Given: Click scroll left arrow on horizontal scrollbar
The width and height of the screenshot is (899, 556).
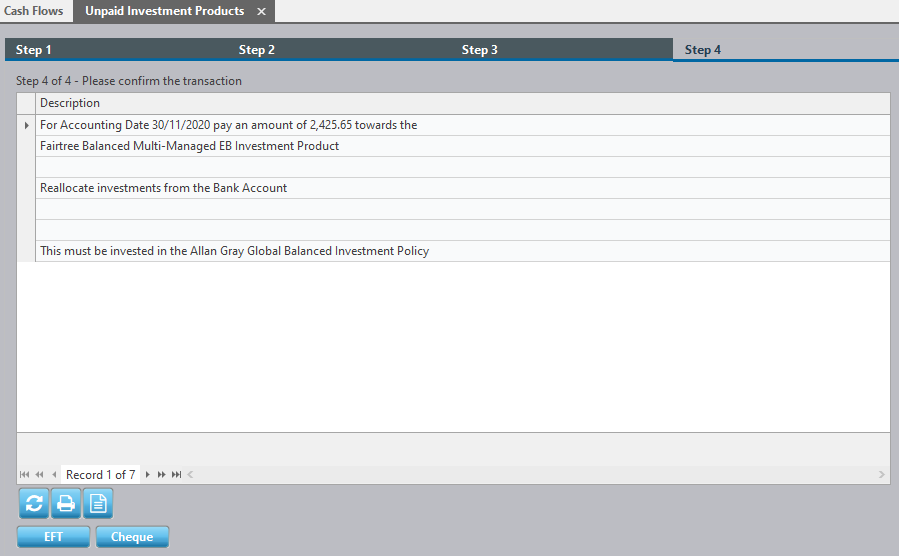Looking at the screenshot, I should [x=190, y=475].
